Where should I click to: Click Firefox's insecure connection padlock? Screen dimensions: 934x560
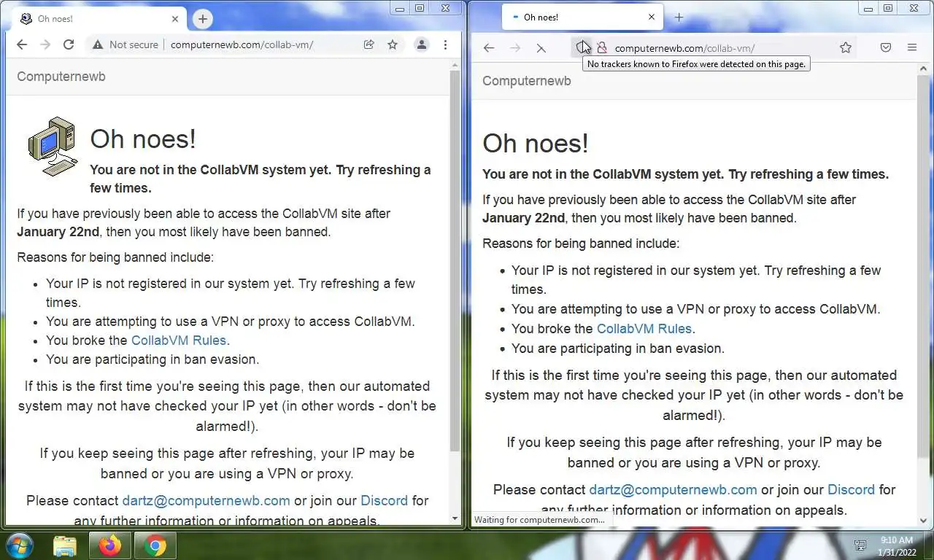click(x=602, y=48)
